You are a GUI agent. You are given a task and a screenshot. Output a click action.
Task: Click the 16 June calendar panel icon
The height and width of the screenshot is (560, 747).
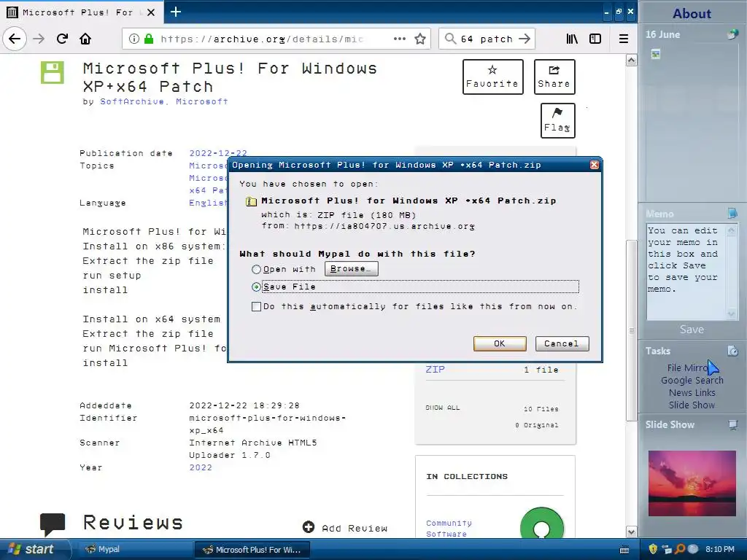click(x=732, y=34)
